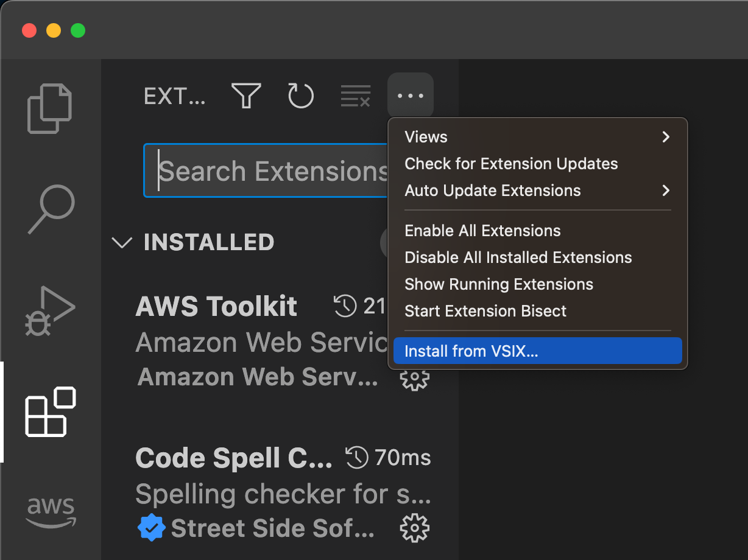Viewport: 748px width, 560px height.
Task: Open the AWS Toolkit manage gear
Action: tap(414, 377)
